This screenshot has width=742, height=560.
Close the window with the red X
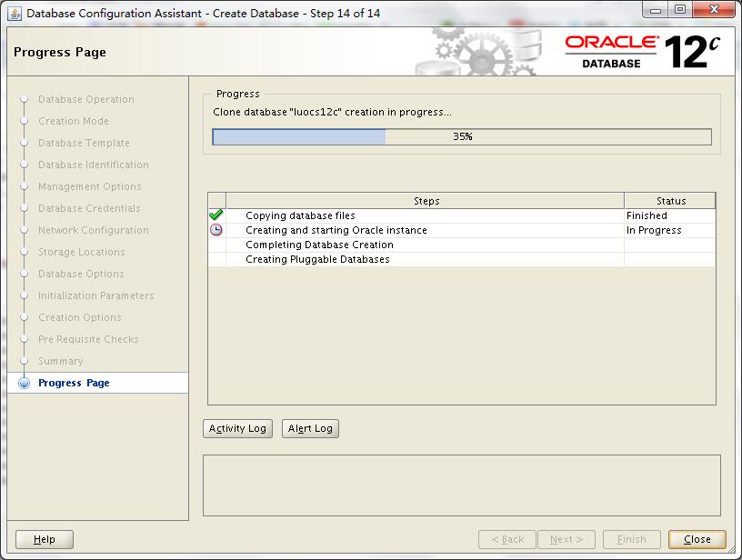pos(715,10)
